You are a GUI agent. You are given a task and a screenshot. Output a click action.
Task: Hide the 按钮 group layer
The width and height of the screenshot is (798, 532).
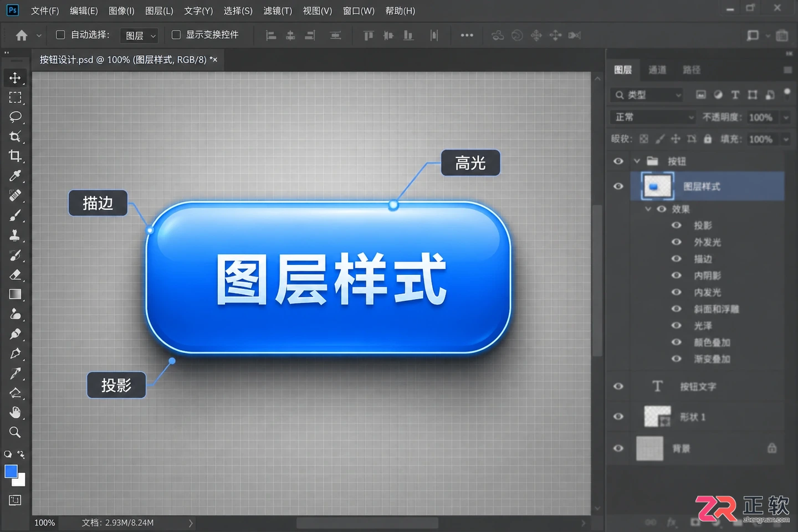618,161
